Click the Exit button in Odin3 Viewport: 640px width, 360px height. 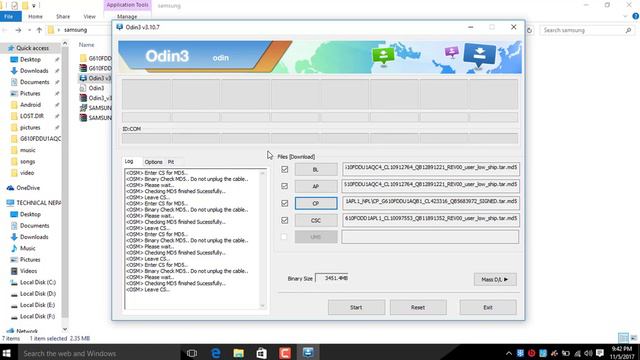pyautogui.click(x=488, y=307)
